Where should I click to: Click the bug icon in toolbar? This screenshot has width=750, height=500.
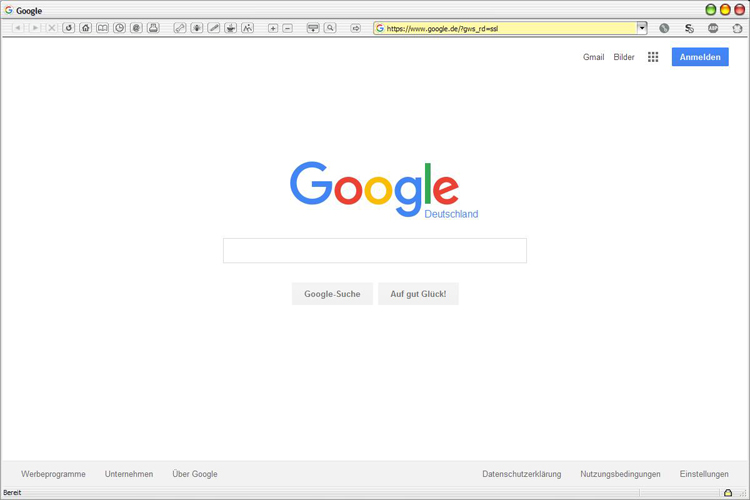[x=197, y=28]
